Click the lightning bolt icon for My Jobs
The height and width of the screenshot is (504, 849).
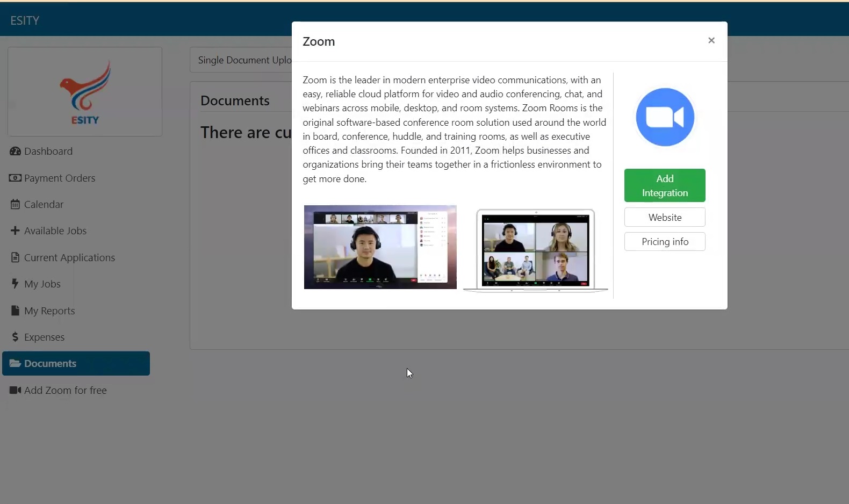(x=15, y=283)
